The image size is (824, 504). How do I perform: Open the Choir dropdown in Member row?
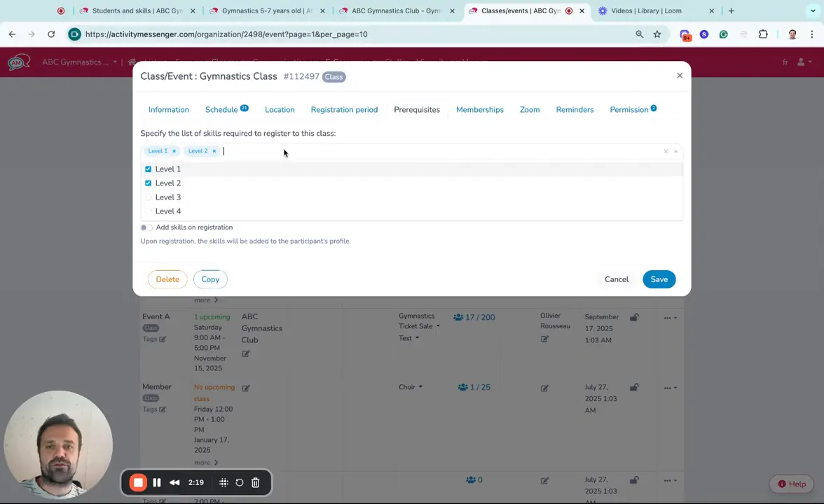tap(420, 387)
